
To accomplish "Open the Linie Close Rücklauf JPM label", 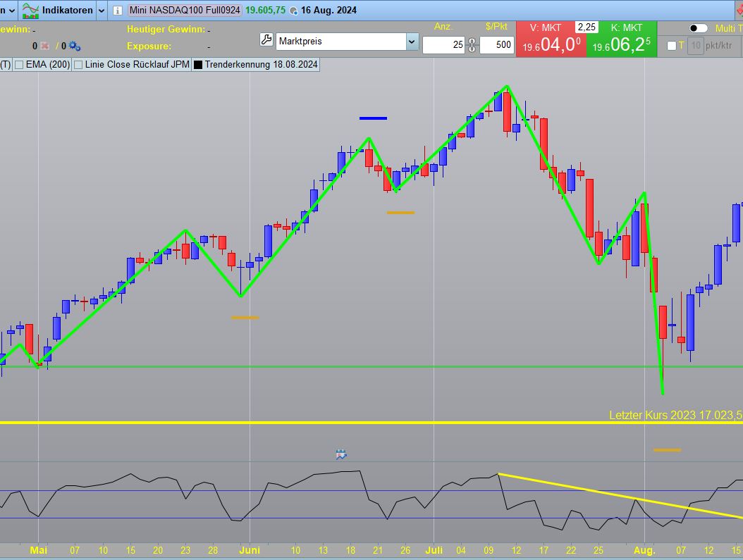I will coord(137,65).
